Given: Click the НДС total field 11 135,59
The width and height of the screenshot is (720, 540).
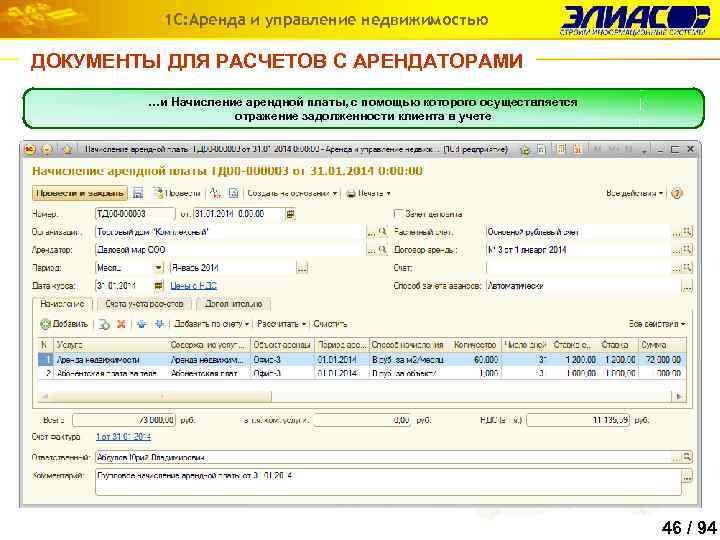Looking at the screenshot, I should click(x=578, y=420).
